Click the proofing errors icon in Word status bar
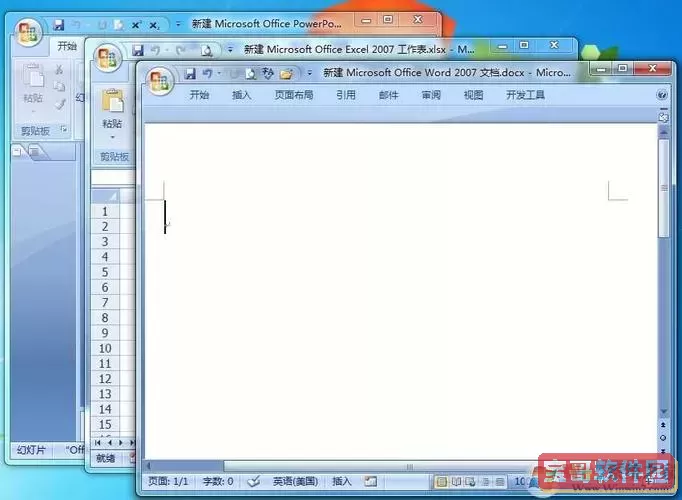This screenshot has height=500, width=682. pyautogui.click(x=254, y=481)
